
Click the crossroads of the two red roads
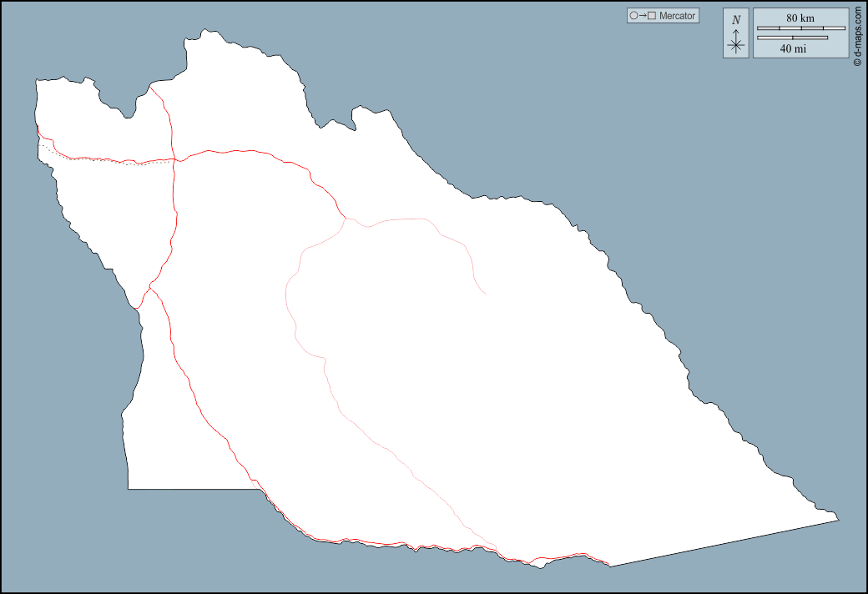pos(174,159)
